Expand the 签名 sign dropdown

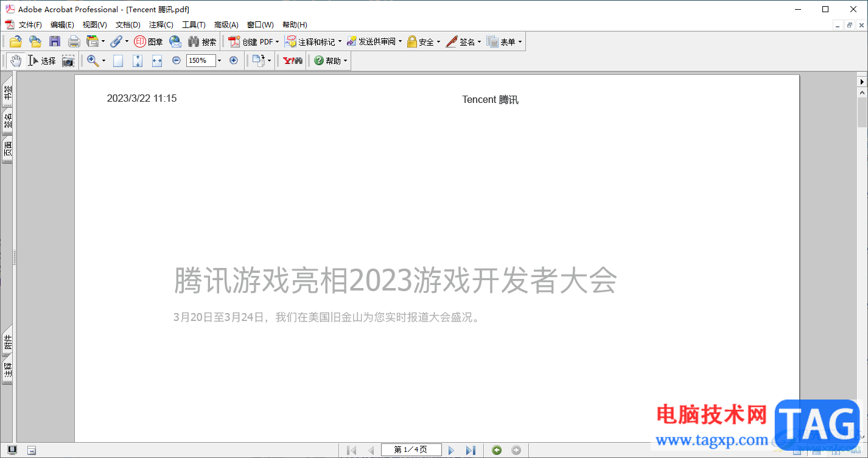coord(479,41)
